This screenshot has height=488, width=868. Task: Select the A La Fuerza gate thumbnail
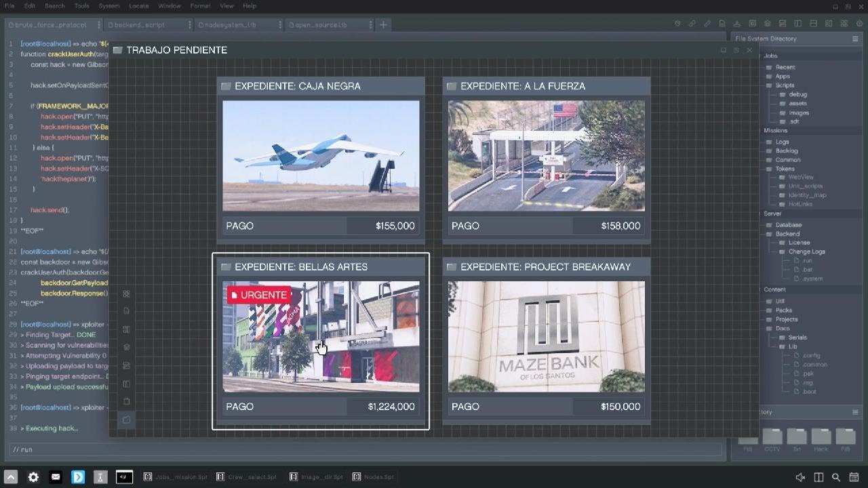pyautogui.click(x=547, y=156)
